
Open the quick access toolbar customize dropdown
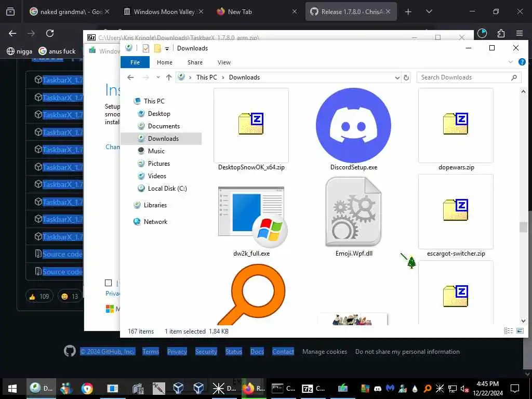pos(167,48)
